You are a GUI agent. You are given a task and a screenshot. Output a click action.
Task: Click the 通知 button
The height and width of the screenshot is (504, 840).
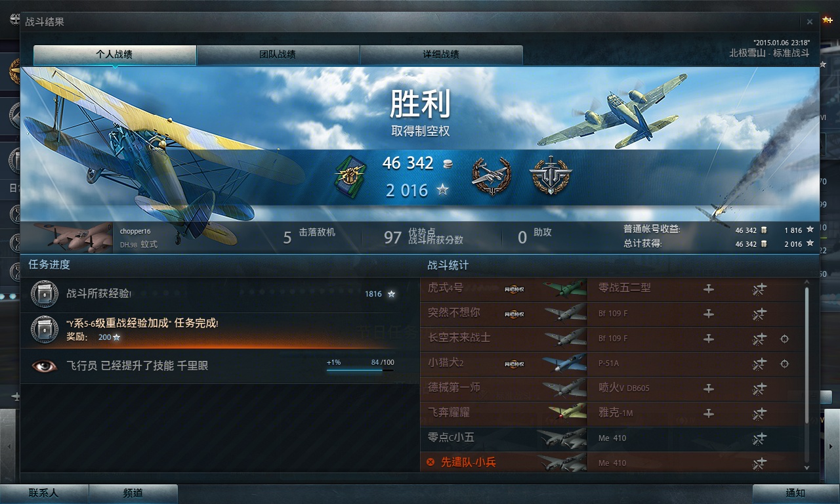point(795,493)
